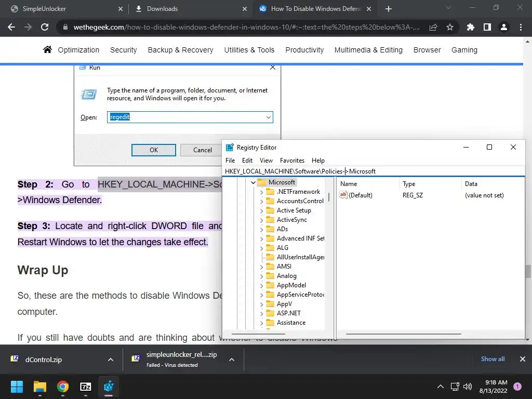Toggle the Chrome side panel icon
The height and width of the screenshot is (399, 532).
coord(487,27)
